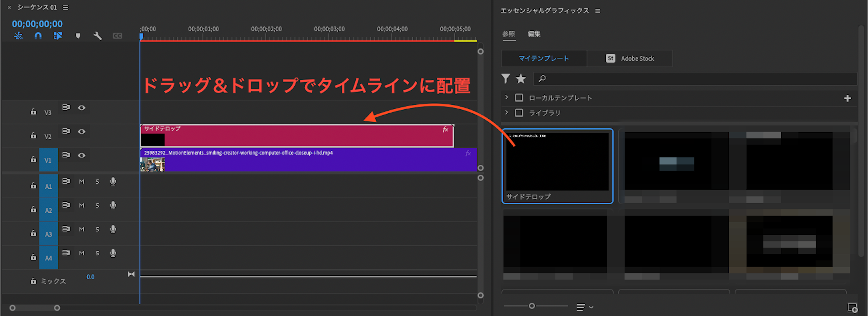Click the 00;00;00;00 timecode field

tap(37, 24)
